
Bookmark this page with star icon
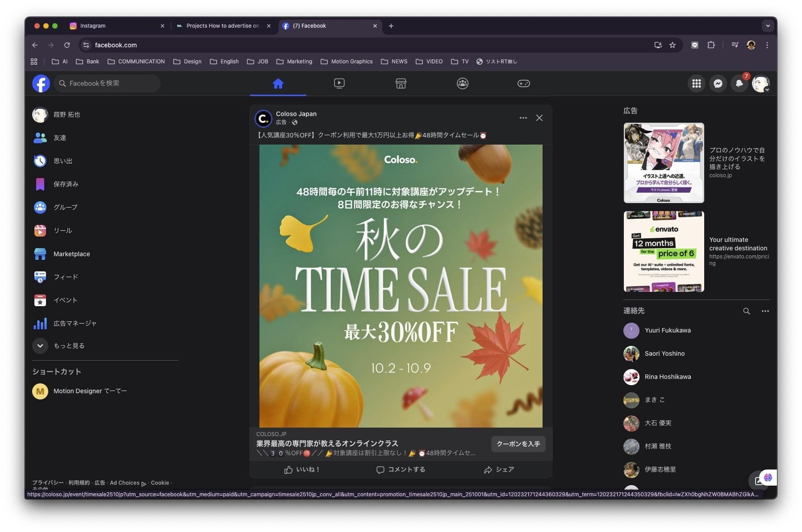tap(673, 45)
